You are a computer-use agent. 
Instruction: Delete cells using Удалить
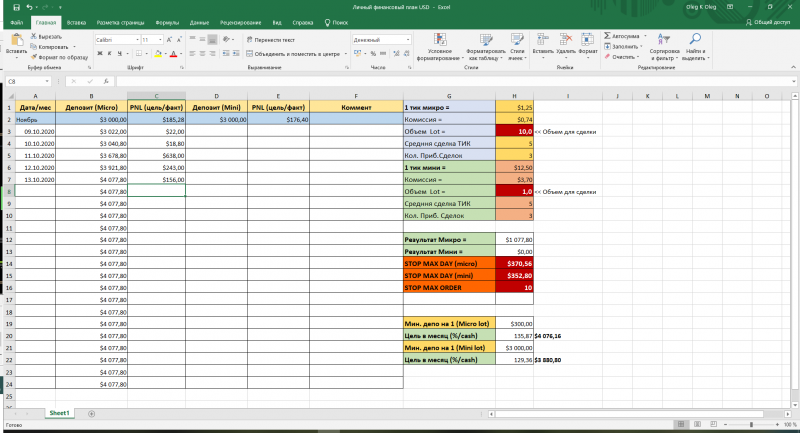pos(566,46)
